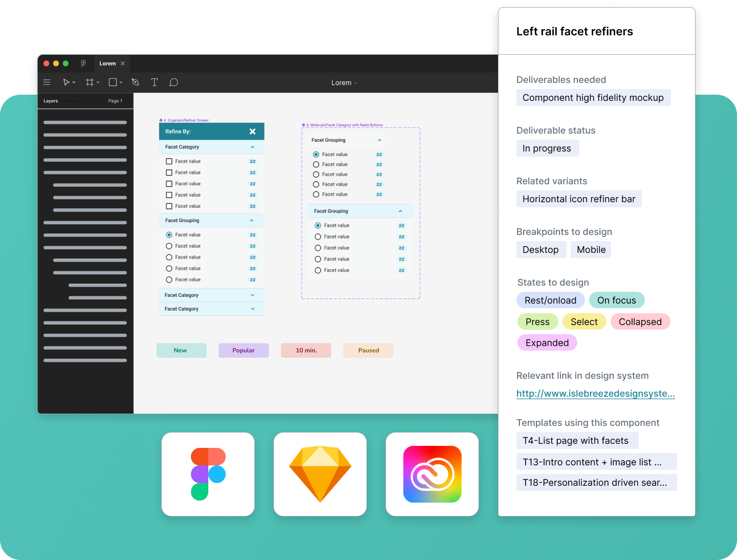Select the Lorem file tab

pos(107,63)
